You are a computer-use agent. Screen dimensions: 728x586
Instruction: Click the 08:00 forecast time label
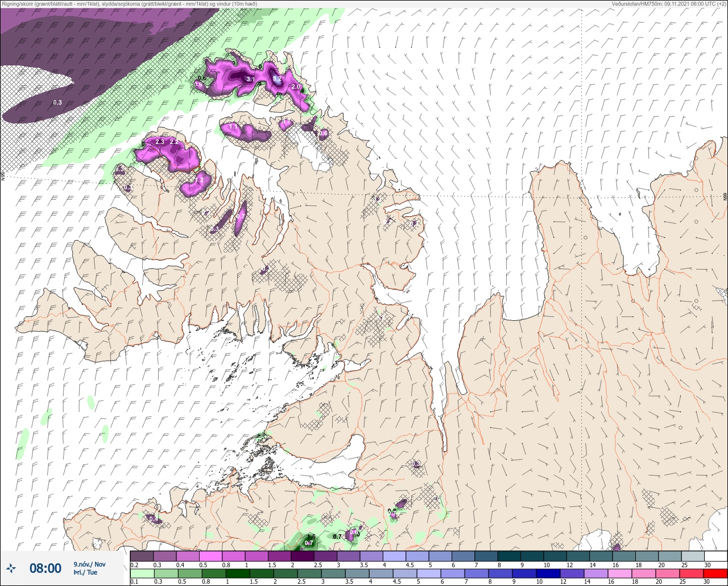tap(45, 568)
